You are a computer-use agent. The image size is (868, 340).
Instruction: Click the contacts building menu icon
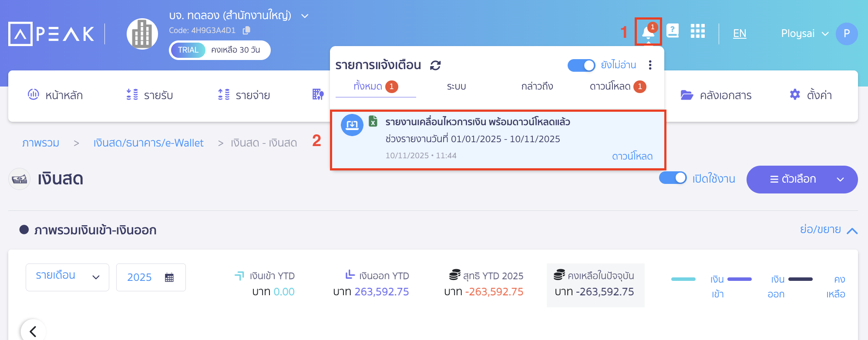pyautogui.click(x=318, y=94)
